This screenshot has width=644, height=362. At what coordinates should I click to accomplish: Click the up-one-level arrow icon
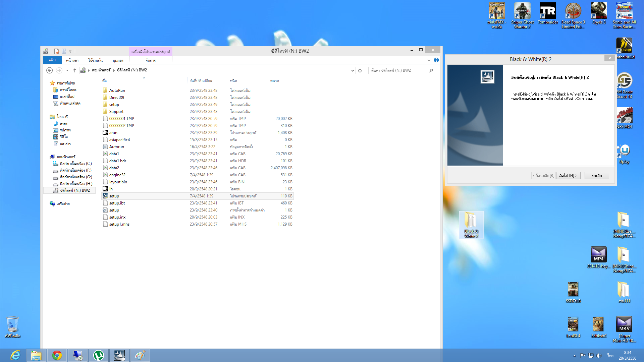(75, 70)
